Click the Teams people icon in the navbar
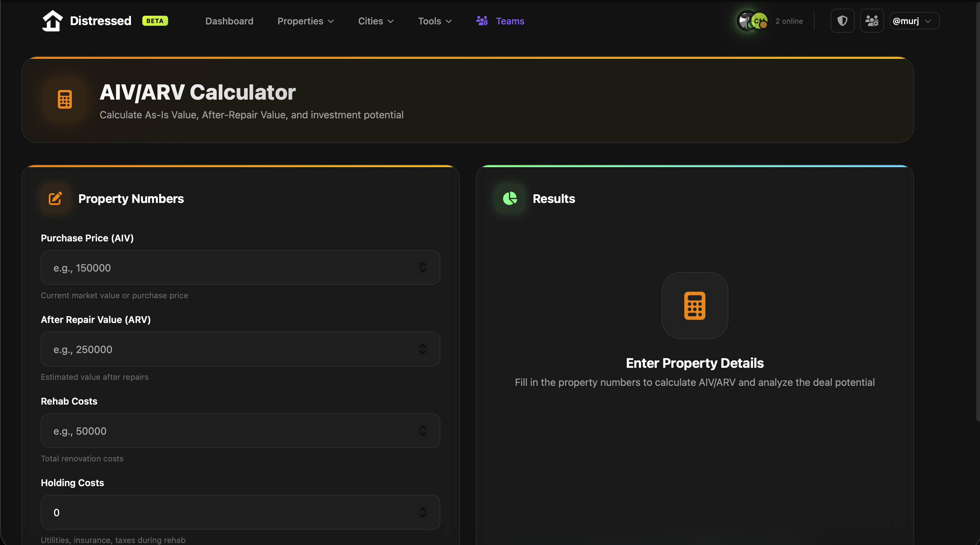The width and height of the screenshot is (980, 545). (481, 21)
